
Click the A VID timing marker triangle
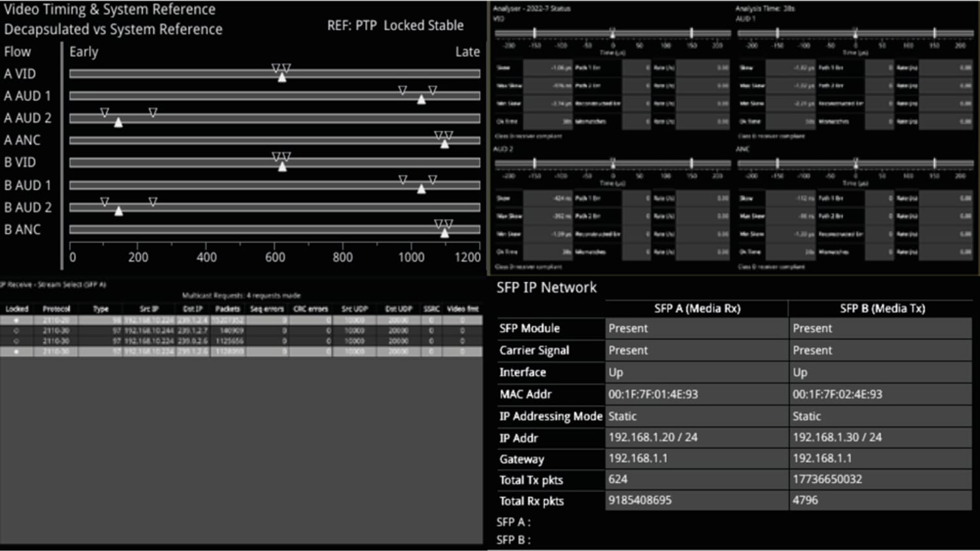[x=282, y=76]
